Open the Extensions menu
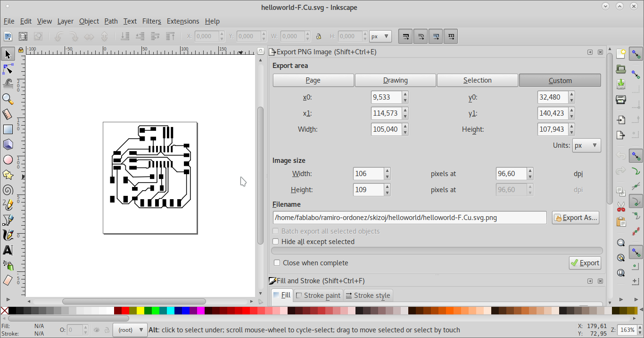644x338 pixels. (183, 21)
